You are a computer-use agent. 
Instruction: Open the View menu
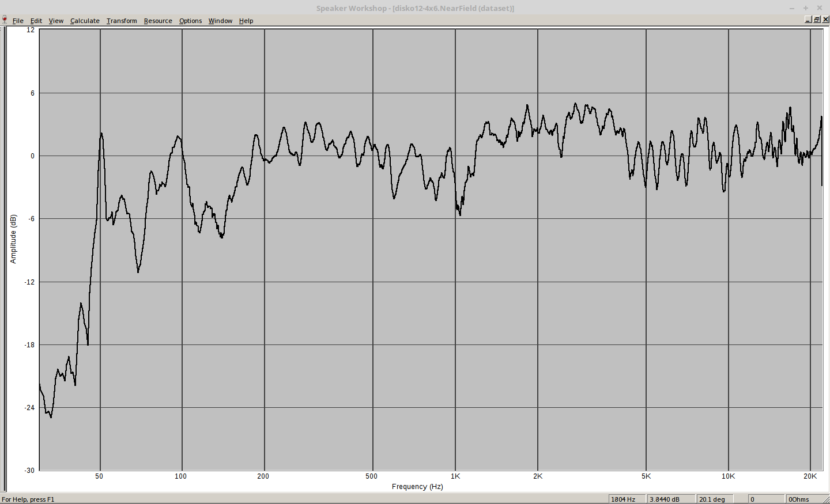click(56, 21)
